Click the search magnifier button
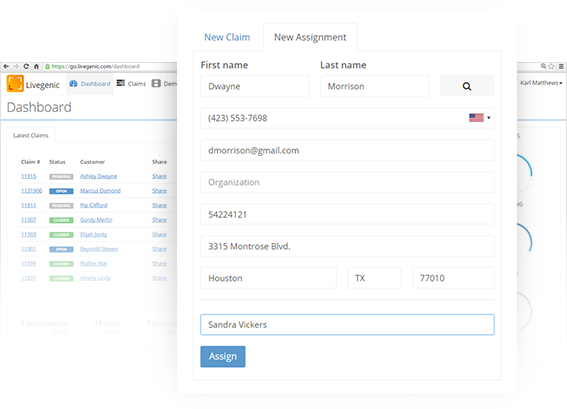 (x=467, y=86)
